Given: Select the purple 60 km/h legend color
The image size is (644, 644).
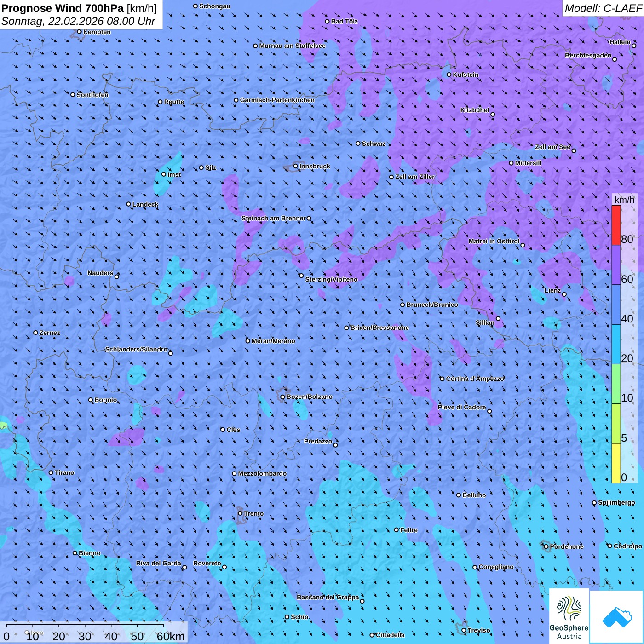Looking at the screenshot, I should [616, 265].
